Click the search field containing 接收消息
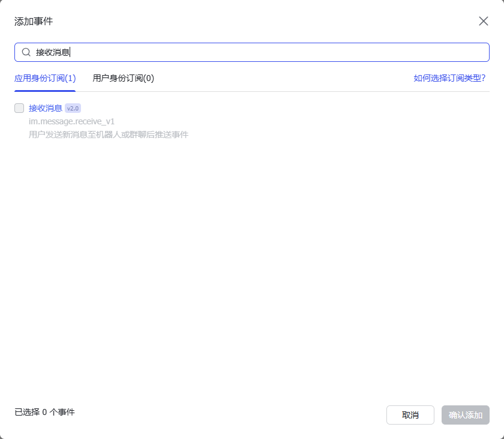504x439 pixels. 252,52
